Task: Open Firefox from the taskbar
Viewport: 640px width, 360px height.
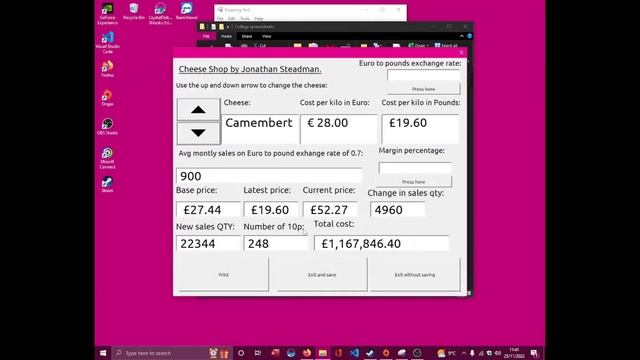Action: (x=307, y=353)
